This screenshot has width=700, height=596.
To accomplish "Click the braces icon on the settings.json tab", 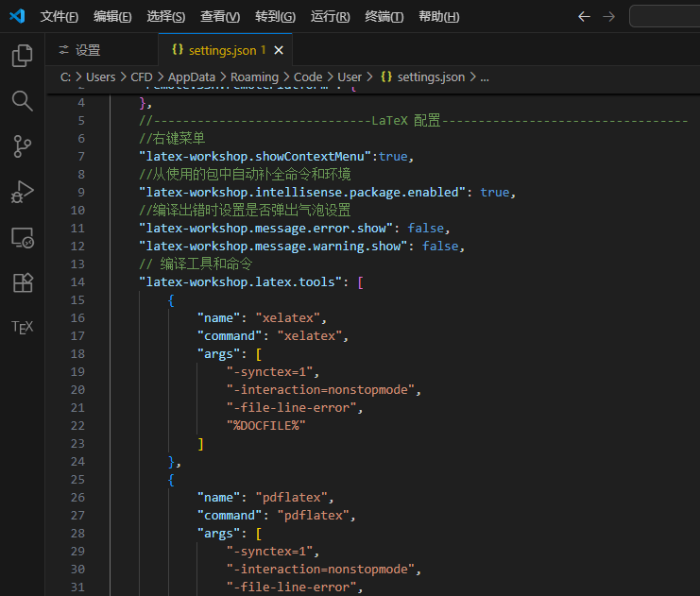I will click(178, 49).
